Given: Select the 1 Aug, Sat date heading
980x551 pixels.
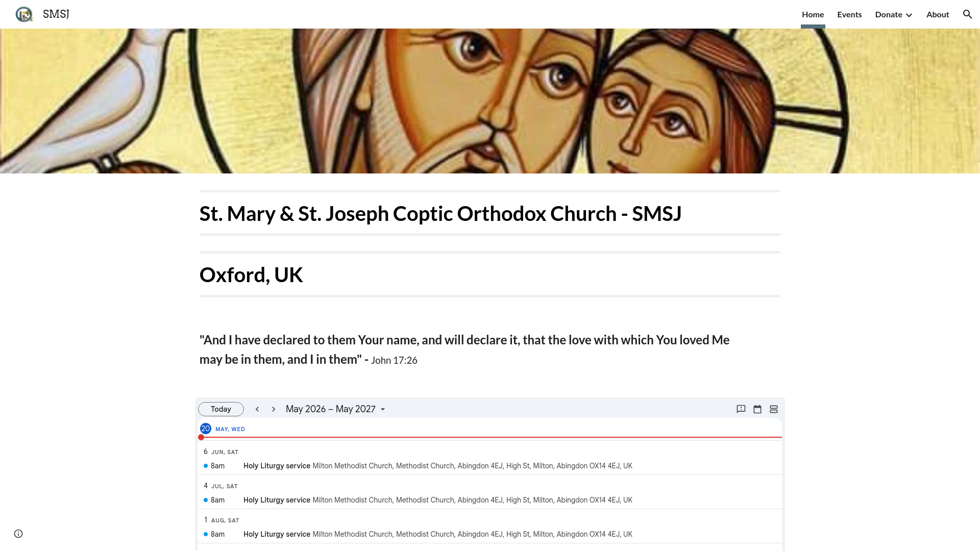Looking at the screenshot, I should (x=222, y=520).
